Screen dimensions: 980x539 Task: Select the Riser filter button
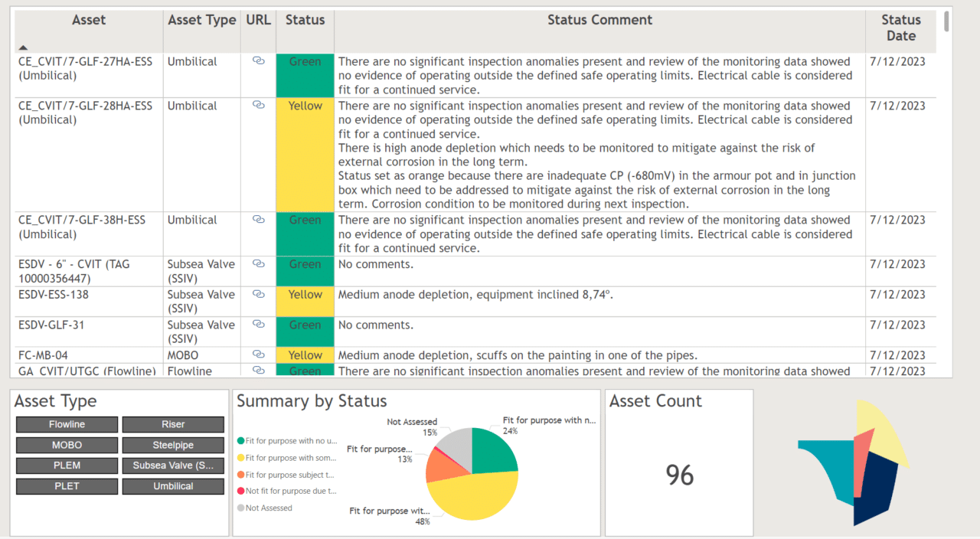(x=173, y=424)
